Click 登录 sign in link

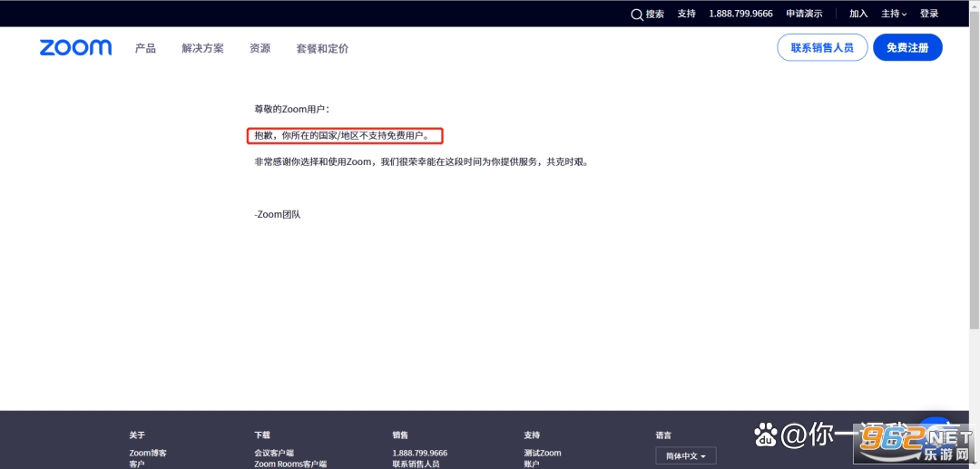tap(929, 14)
